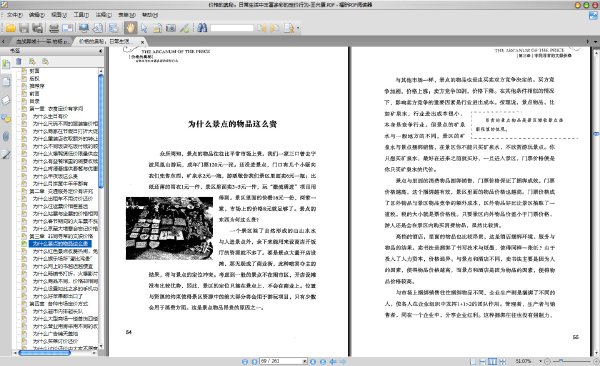600x366 pixels.
Task: Open the 编辑 menu
Action: (37, 15)
